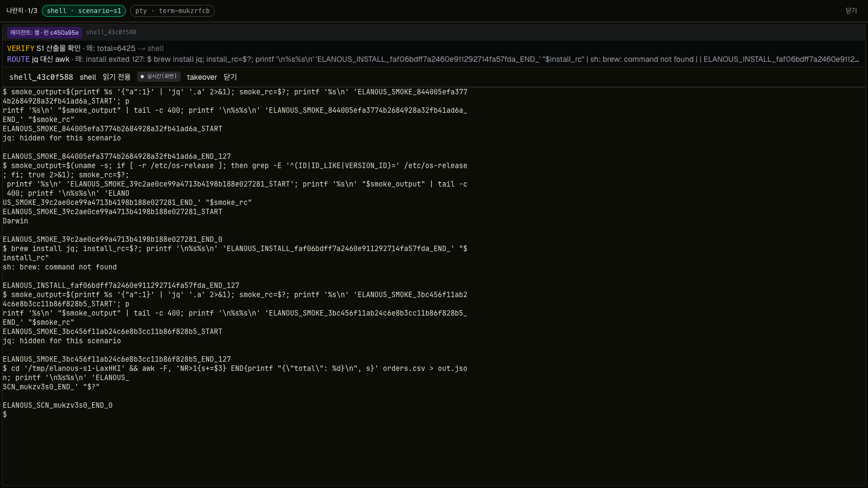Click the '$ brew install jq' command line

pos(235,253)
